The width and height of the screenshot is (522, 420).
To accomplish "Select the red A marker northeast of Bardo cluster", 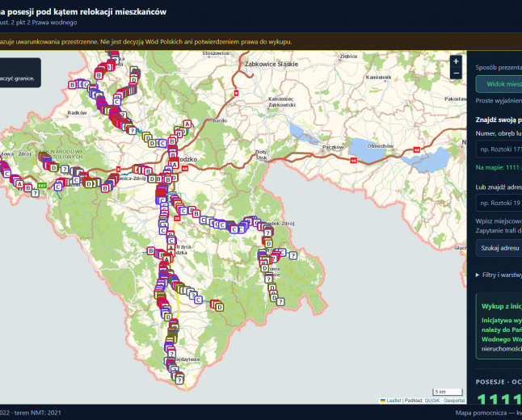I will 187,124.
